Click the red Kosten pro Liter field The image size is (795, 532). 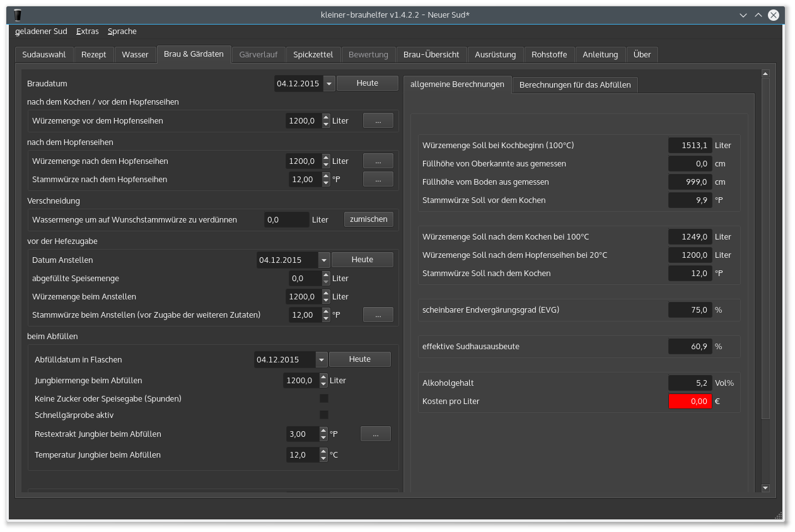click(x=690, y=402)
